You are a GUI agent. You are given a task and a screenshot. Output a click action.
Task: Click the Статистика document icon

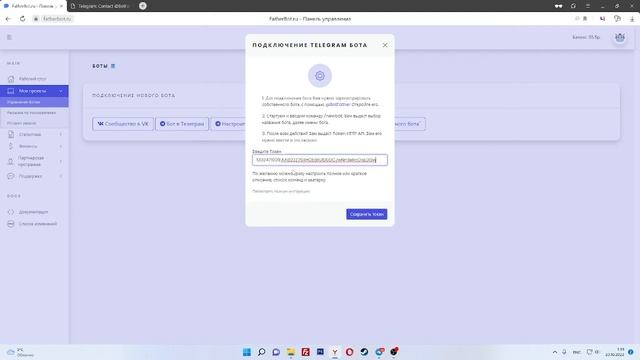point(11,134)
